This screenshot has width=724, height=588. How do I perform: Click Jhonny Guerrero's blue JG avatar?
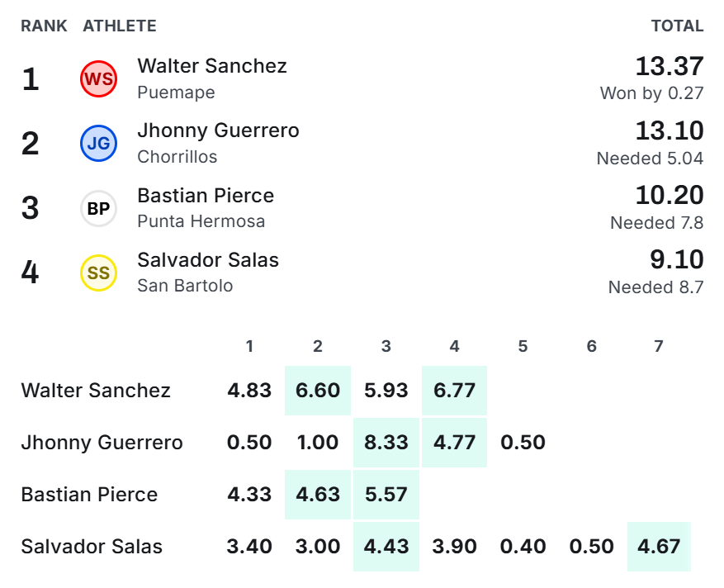point(98,144)
